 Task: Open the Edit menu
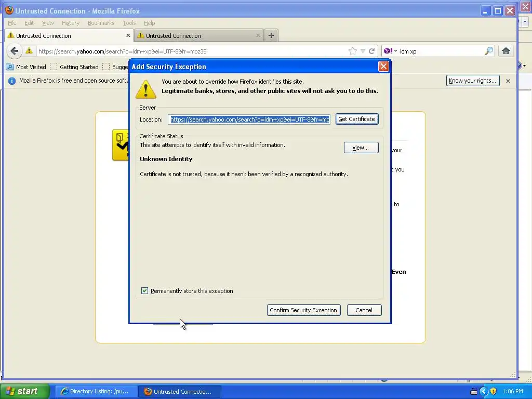tap(29, 23)
